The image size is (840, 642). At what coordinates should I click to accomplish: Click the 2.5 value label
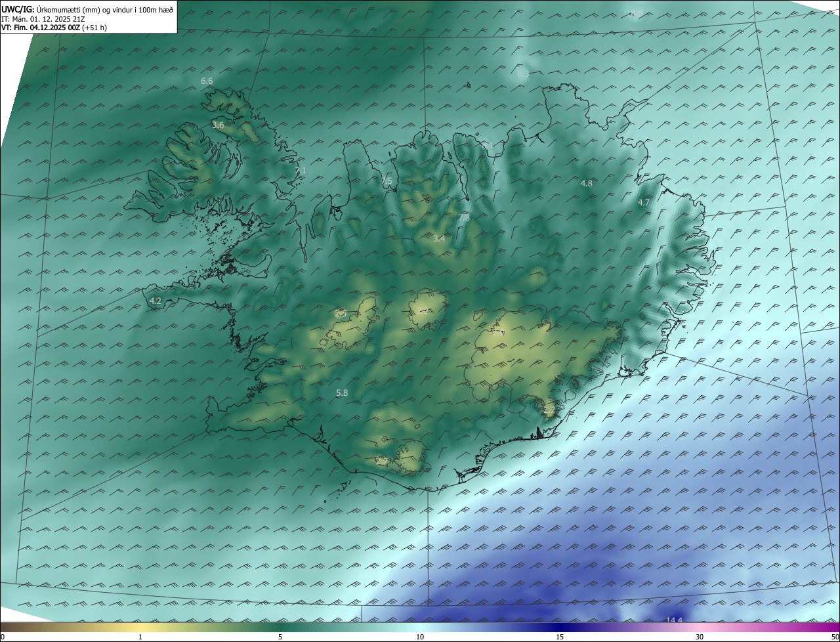341,314
